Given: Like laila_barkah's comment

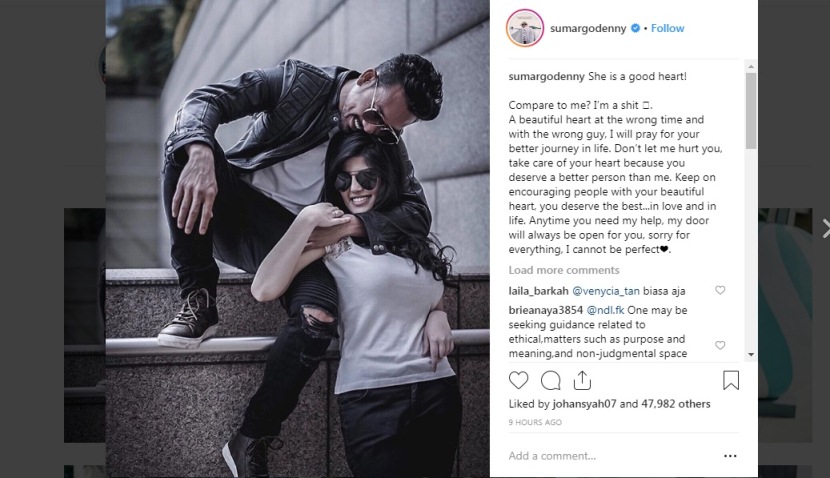Looking at the screenshot, I should [720, 290].
